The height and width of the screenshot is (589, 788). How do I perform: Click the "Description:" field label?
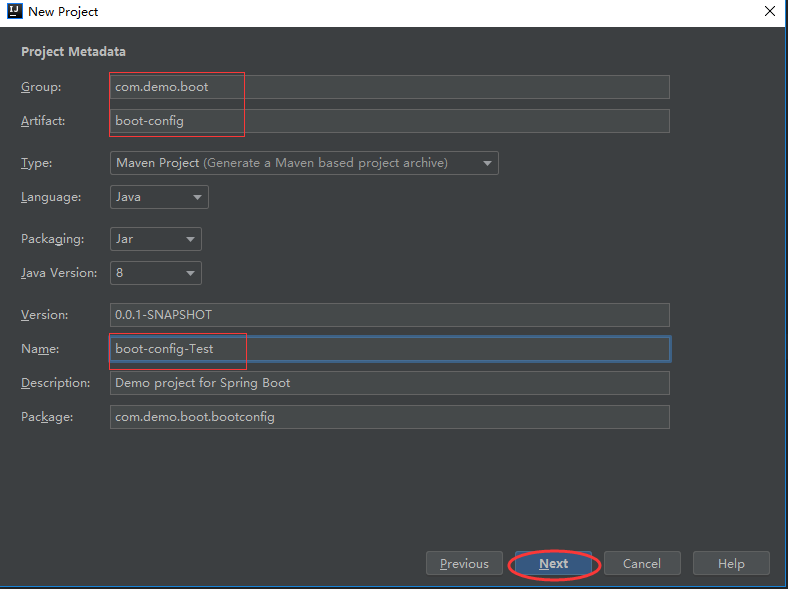coord(55,383)
